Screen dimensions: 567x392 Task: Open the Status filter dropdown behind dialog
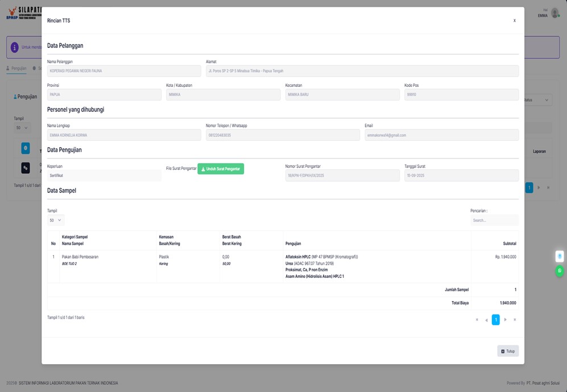pos(537,100)
